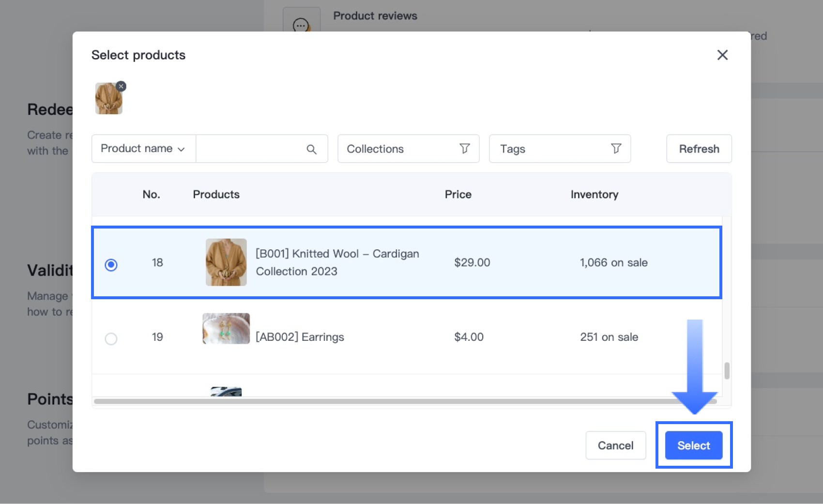Click the horizontal scrollbar of the table
The image size is (823, 504).
point(387,401)
